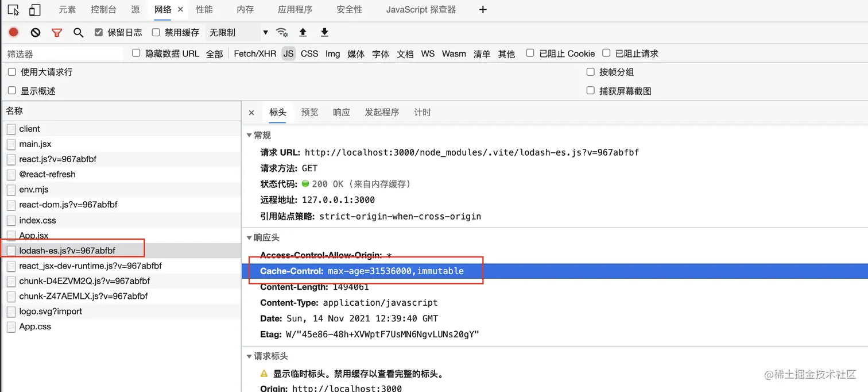The image size is (868, 392).
Task: Collapse the 请求标头 section
Action: pyautogui.click(x=249, y=356)
